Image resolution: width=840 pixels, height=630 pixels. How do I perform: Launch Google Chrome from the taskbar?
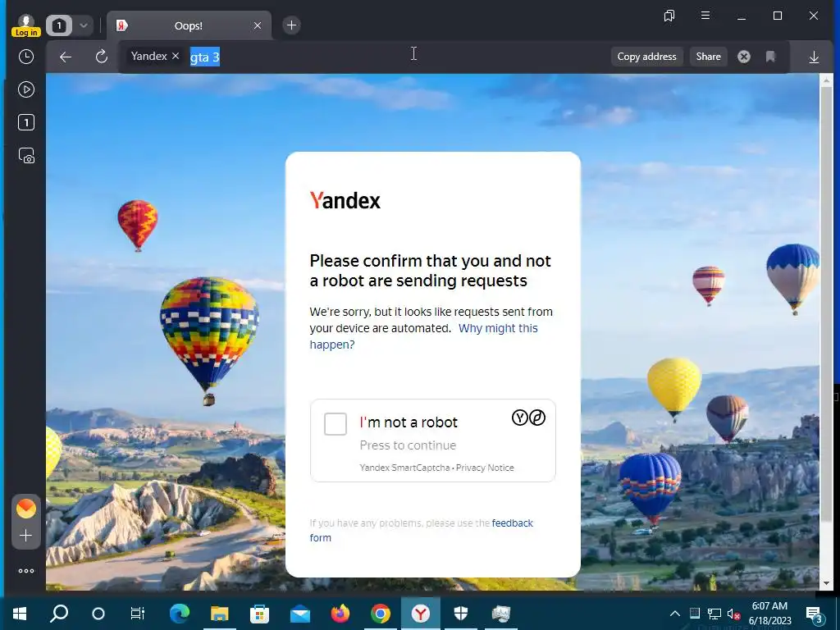point(381,614)
